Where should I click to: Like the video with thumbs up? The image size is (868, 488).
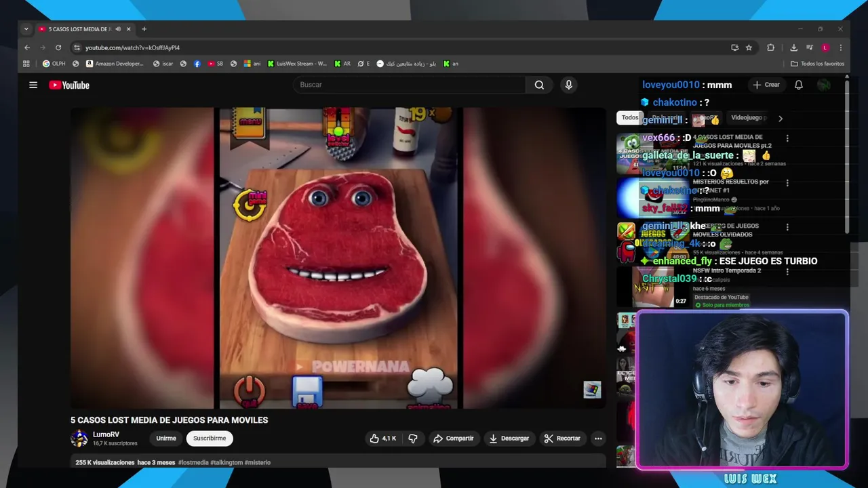click(382, 439)
